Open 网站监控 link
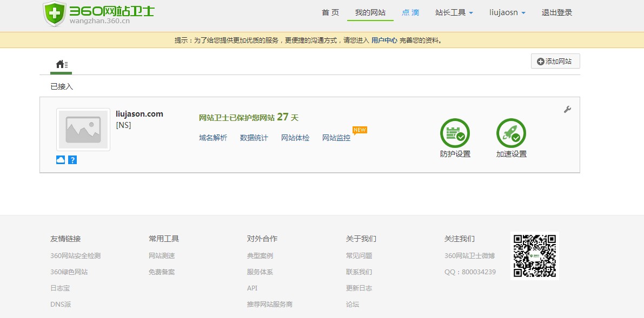The image size is (644, 318). (336, 138)
